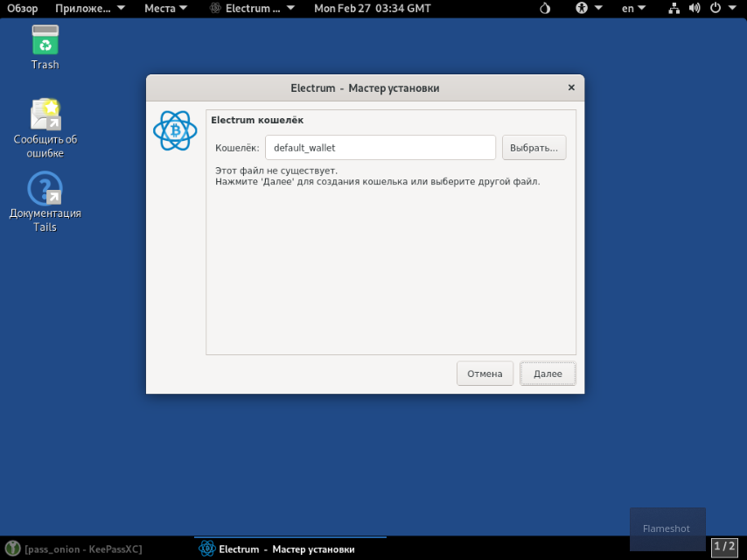The width and height of the screenshot is (747, 560).
Task: Open the 'Сообщить об ошибке' desktop icon
Action: (45, 116)
